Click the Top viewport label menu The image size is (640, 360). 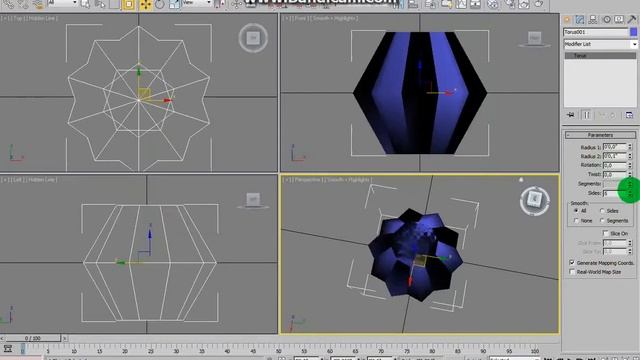30,18
